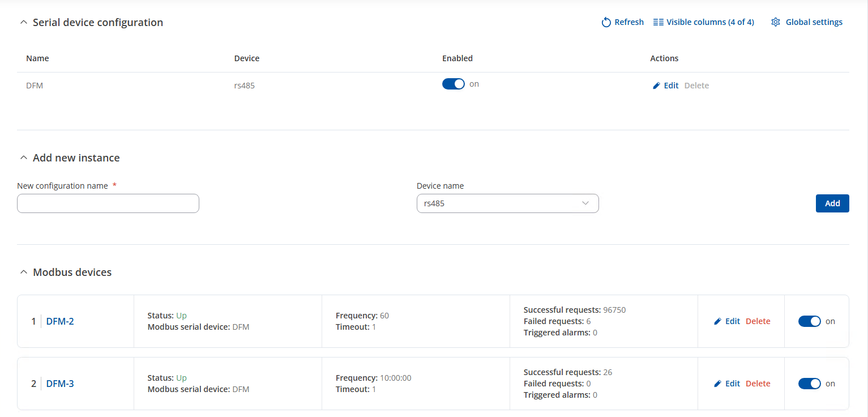Screen dimensions: 868x417
Task: Delete the DFM-2 Modbus device
Action: pyautogui.click(x=758, y=321)
